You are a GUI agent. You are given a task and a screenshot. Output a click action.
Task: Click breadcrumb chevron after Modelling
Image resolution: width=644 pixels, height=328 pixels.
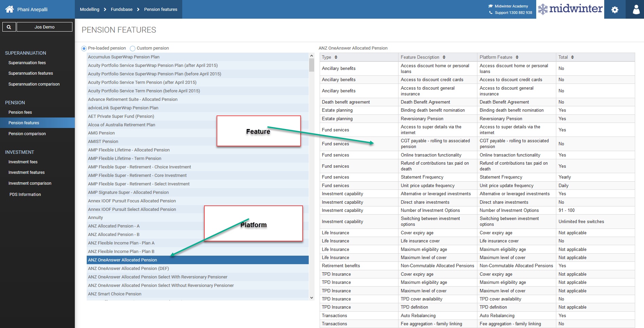pos(105,10)
